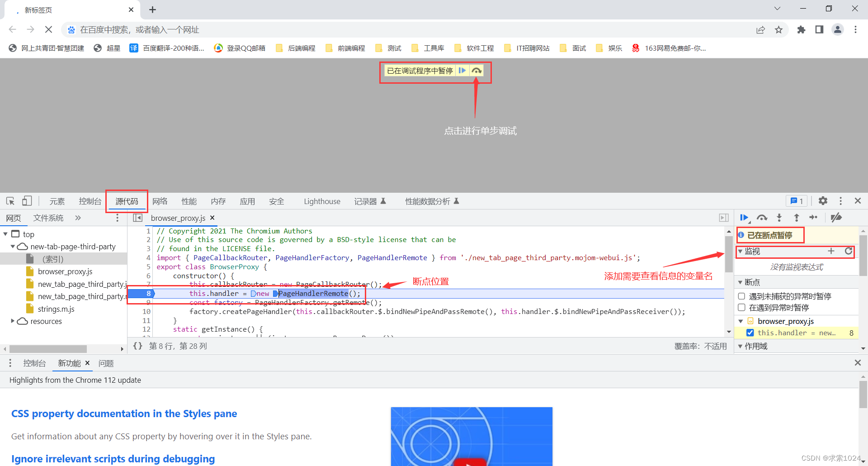Image resolution: width=868 pixels, height=466 pixels.
Task: Close the What's New drawer tab
Action: (x=88, y=363)
